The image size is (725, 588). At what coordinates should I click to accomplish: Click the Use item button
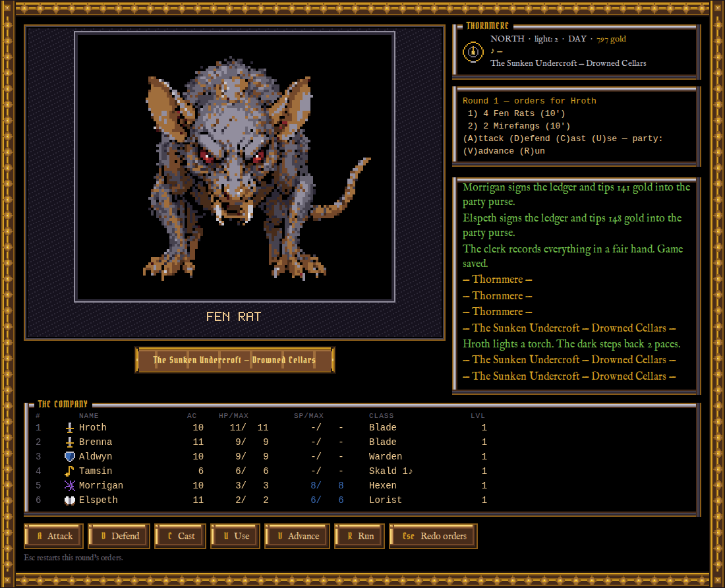click(x=235, y=536)
